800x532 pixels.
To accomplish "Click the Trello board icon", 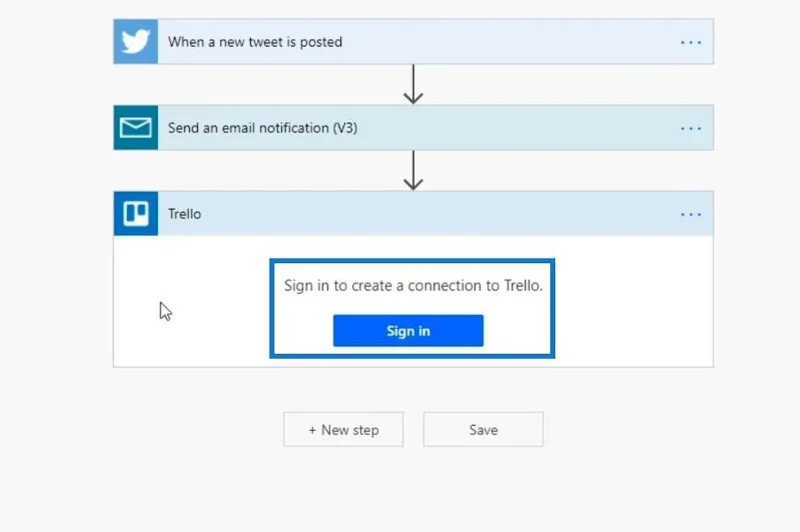I will [x=136, y=214].
